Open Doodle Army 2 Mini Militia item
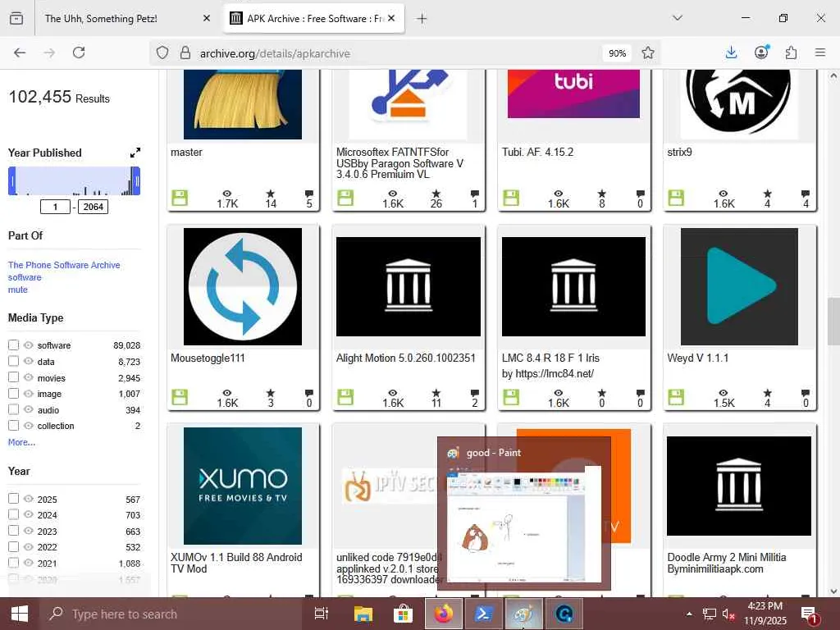This screenshot has height=630, width=840. click(727, 563)
